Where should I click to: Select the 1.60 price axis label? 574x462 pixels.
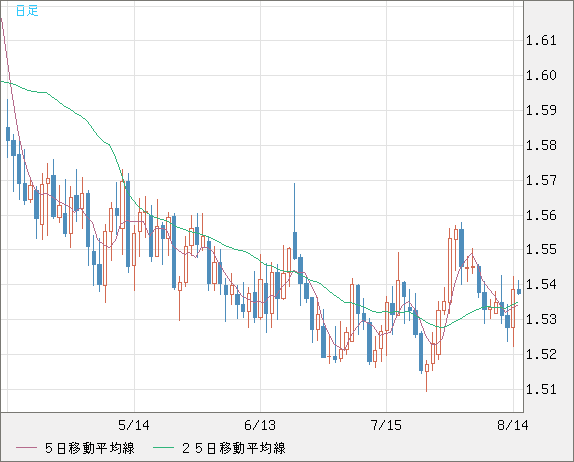(541, 75)
